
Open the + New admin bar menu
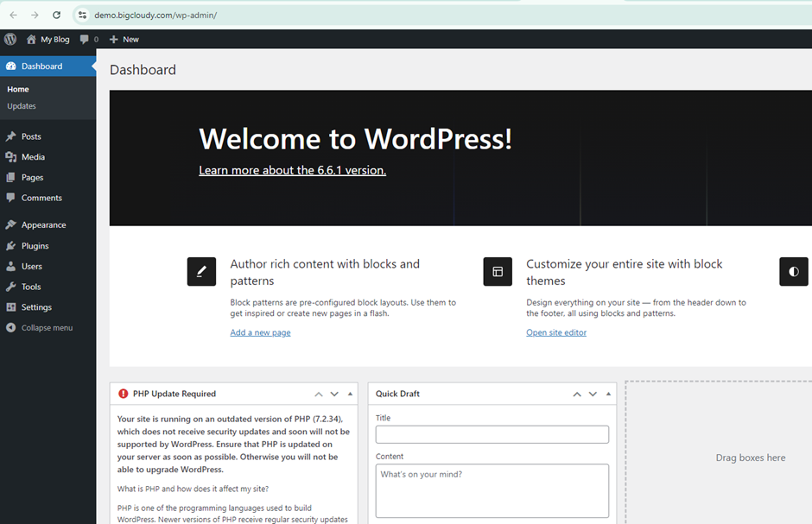tap(124, 39)
